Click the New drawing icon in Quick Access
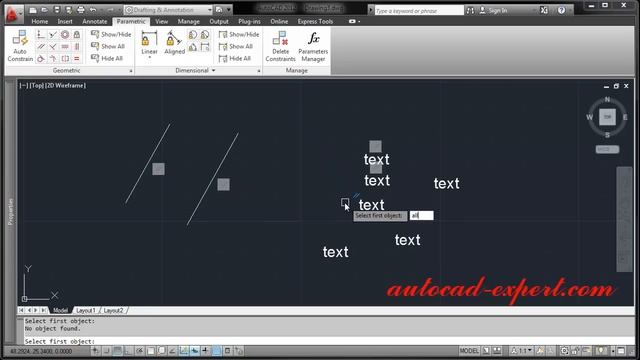Image resolution: width=640 pixels, height=360 pixels. [33, 10]
